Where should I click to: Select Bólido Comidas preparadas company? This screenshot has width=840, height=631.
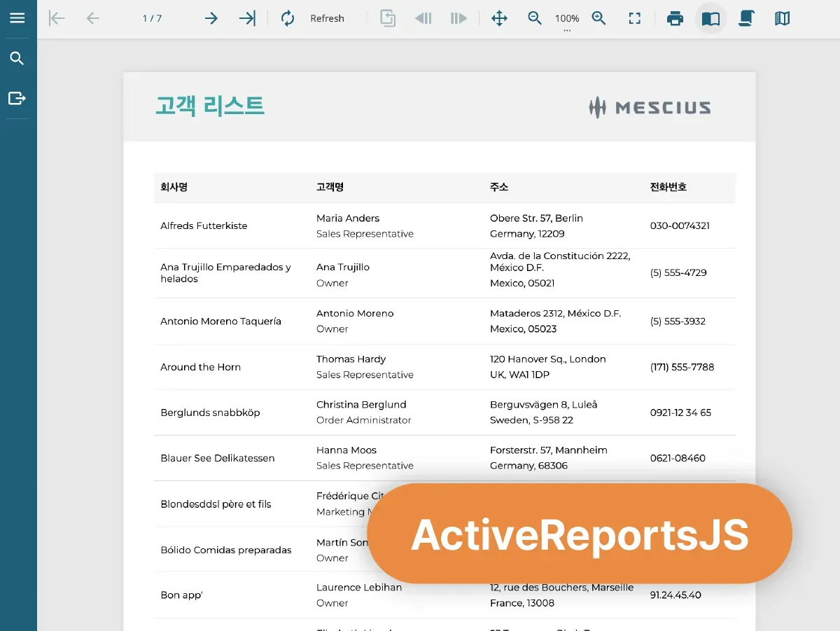pyautogui.click(x=225, y=550)
